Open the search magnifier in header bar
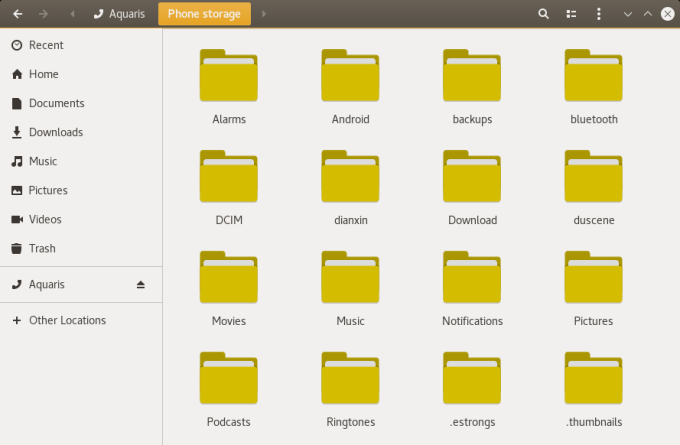Viewport: 680px width, 445px height. (x=544, y=14)
